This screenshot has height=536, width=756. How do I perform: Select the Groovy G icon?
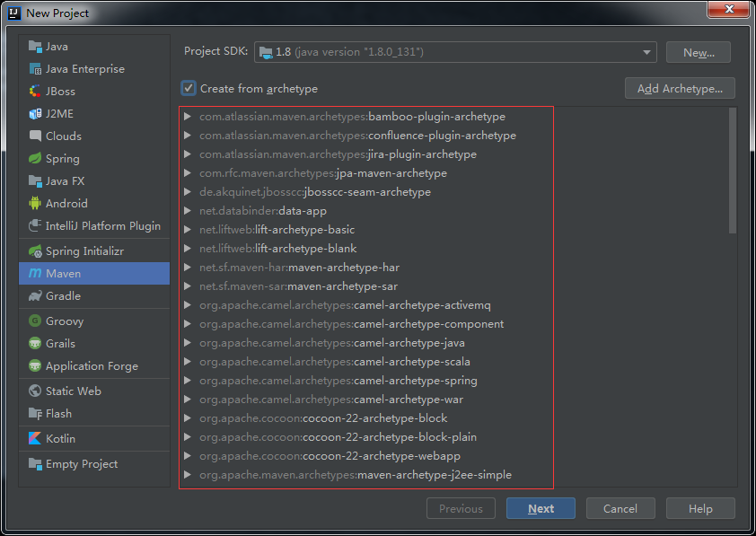(x=35, y=321)
